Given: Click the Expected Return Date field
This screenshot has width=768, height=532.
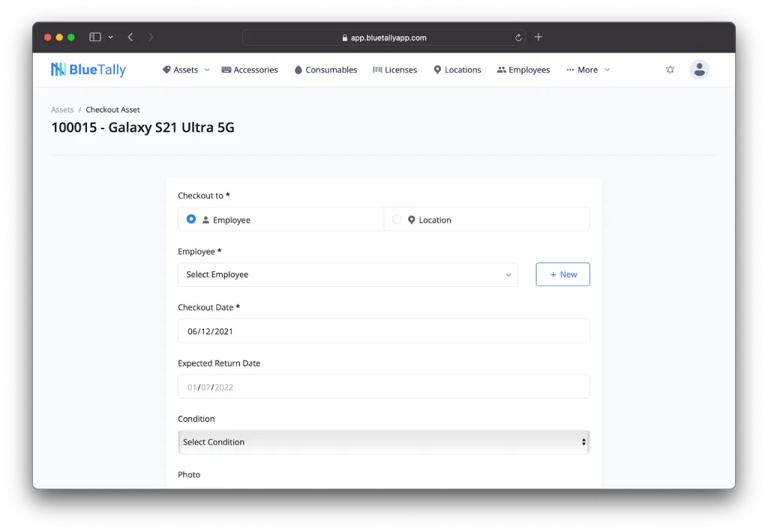Looking at the screenshot, I should click(384, 387).
